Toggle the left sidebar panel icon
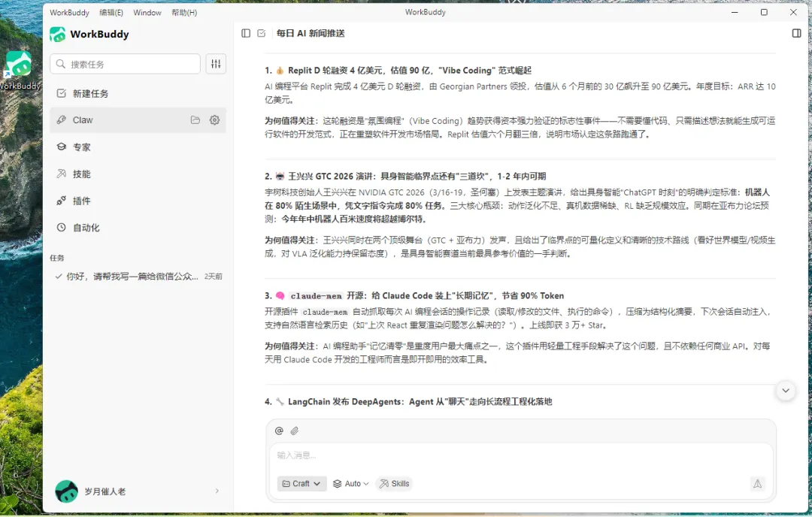812x517 pixels. pyautogui.click(x=246, y=33)
